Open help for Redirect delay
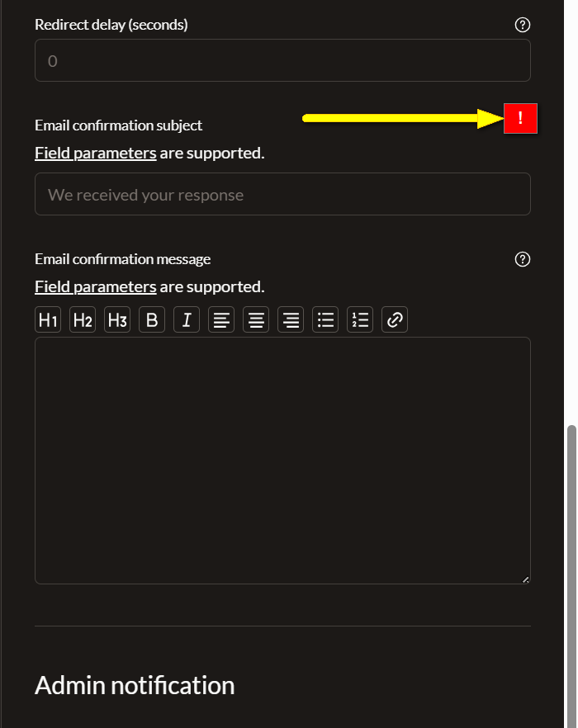 pos(523,25)
